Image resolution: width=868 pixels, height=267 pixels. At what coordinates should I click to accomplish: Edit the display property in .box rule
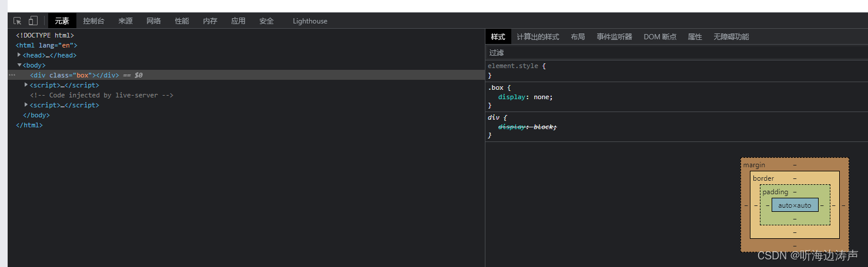point(512,97)
